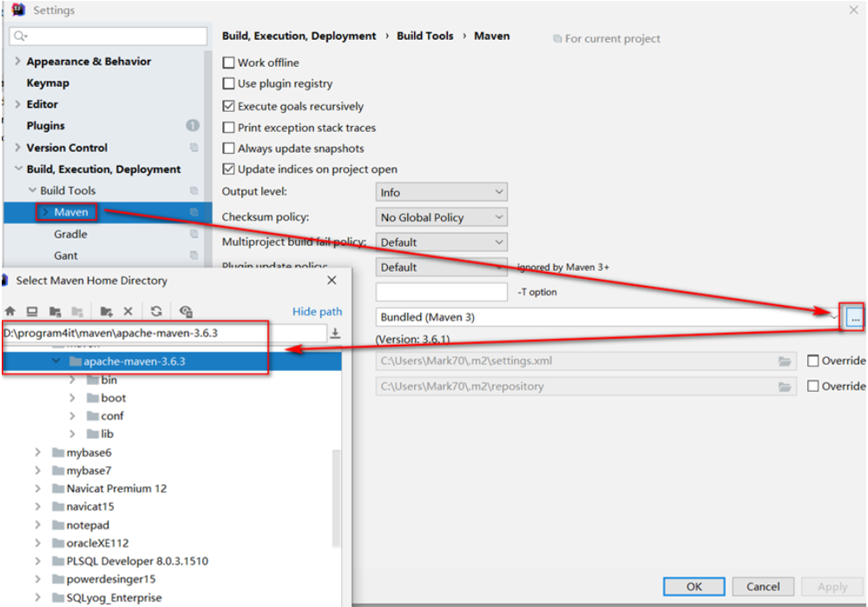Expand Appearance & Behavior tree node

17,61
